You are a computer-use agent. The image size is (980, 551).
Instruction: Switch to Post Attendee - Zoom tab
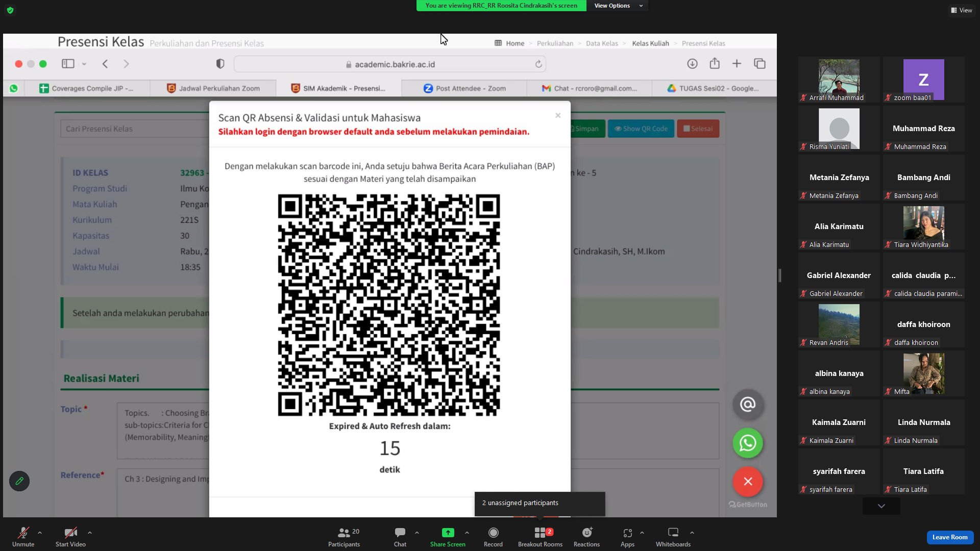464,88
